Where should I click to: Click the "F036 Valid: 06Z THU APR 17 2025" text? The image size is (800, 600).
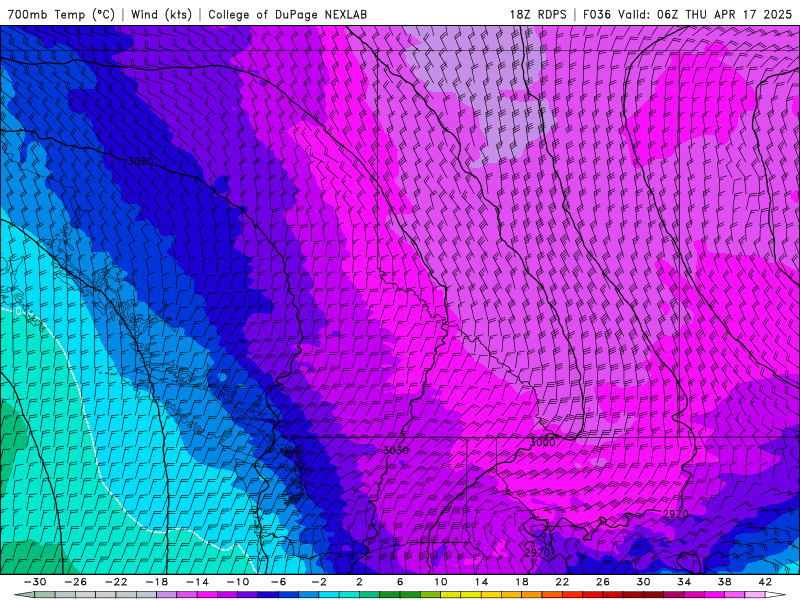(x=687, y=14)
